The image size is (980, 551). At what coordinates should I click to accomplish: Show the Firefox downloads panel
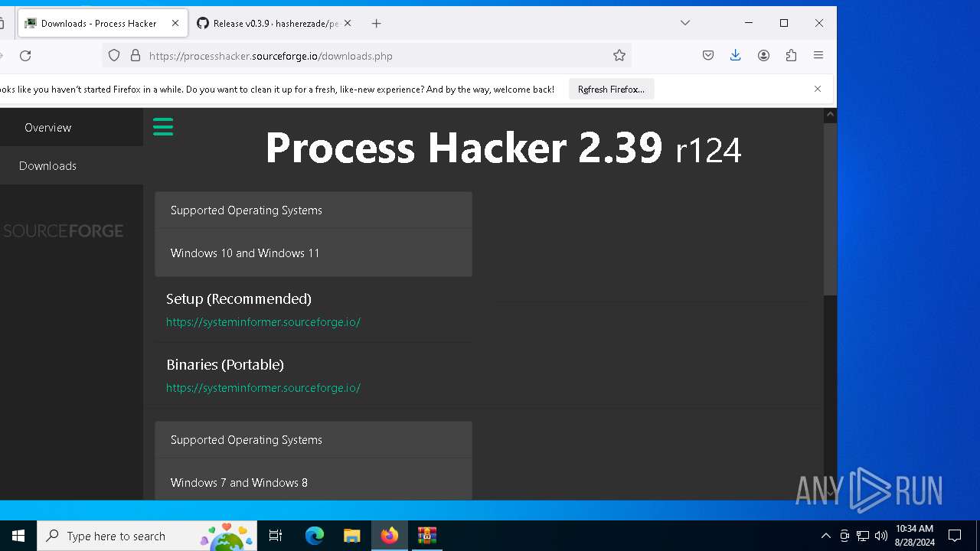click(736, 56)
